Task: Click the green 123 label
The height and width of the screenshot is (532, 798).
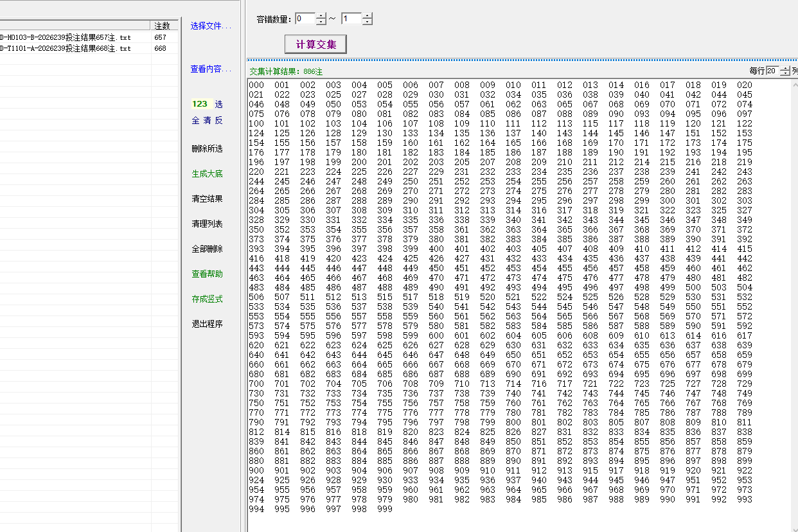Action: [x=200, y=104]
